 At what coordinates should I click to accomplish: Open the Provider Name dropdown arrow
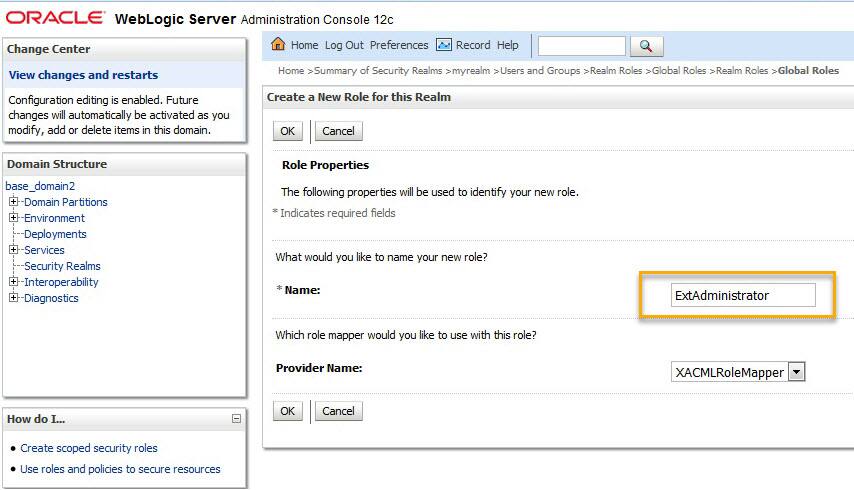[796, 372]
